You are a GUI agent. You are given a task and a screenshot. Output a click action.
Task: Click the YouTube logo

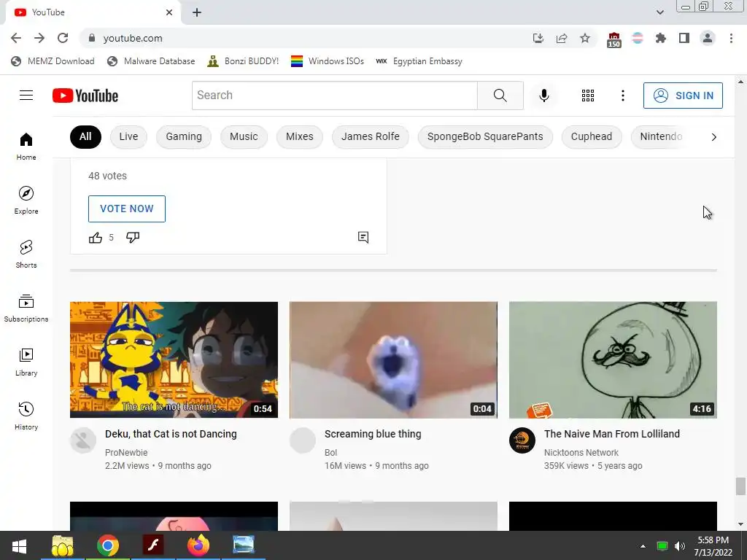(x=85, y=96)
